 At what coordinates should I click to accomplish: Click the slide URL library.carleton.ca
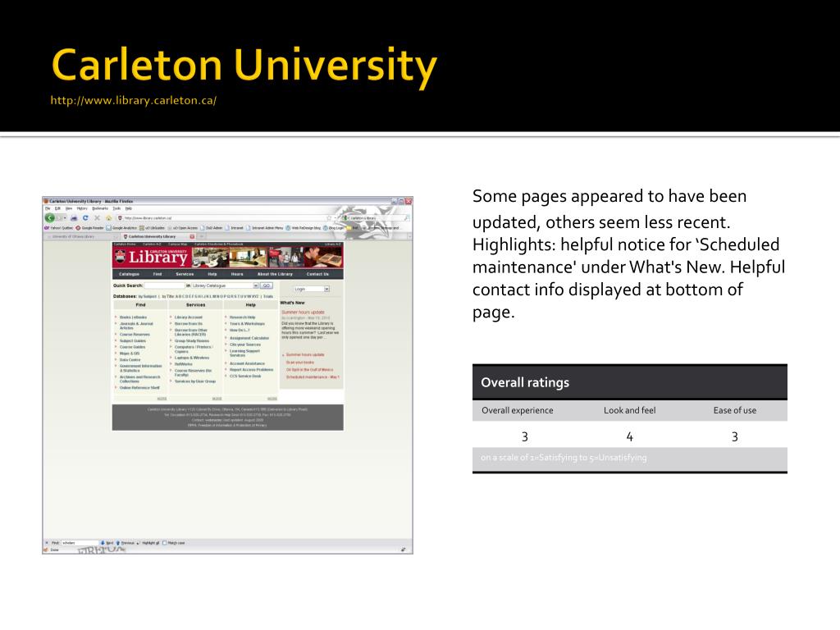134,100
